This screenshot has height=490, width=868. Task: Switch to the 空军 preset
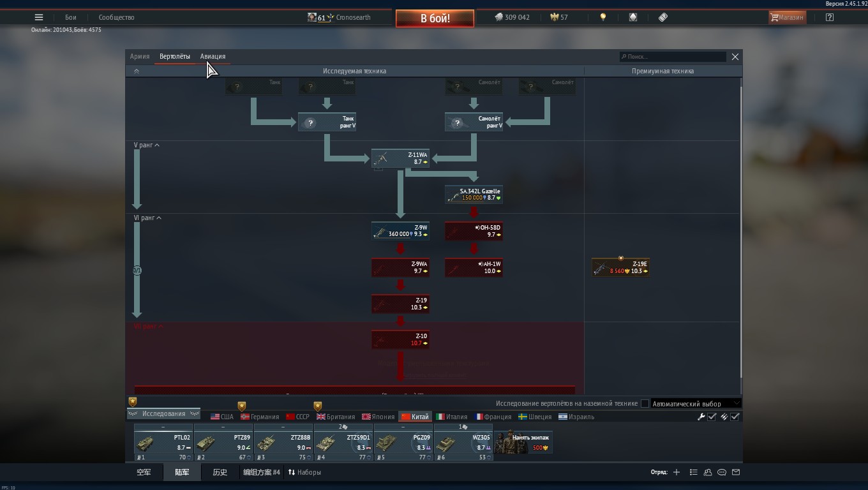tap(144, 472)
